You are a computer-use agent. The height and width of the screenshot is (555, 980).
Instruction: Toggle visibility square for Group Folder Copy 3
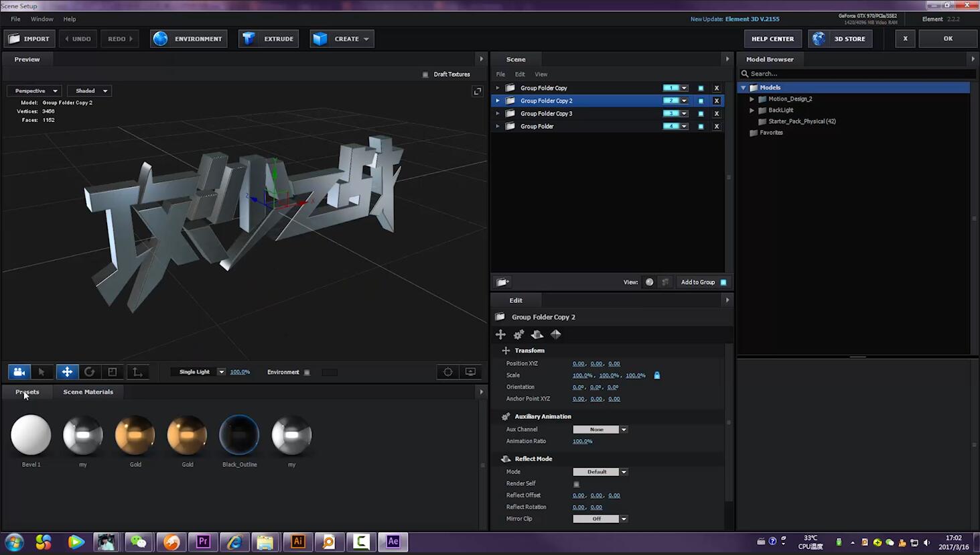click(701, 113)
